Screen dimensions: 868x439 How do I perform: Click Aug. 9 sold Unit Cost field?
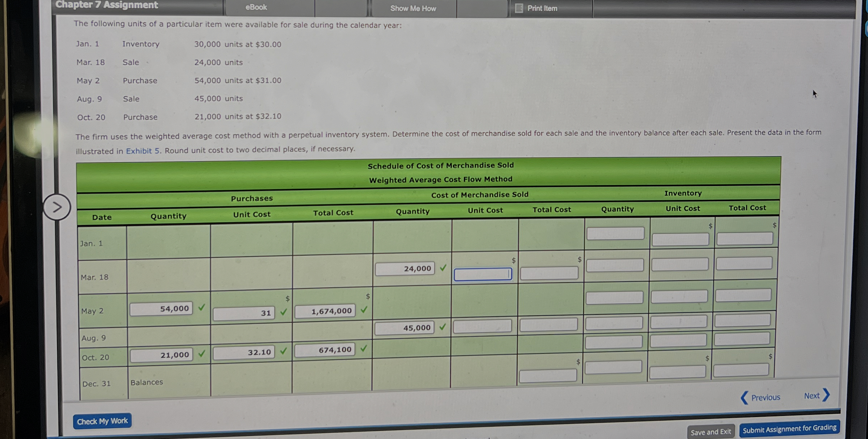(482, 326)
